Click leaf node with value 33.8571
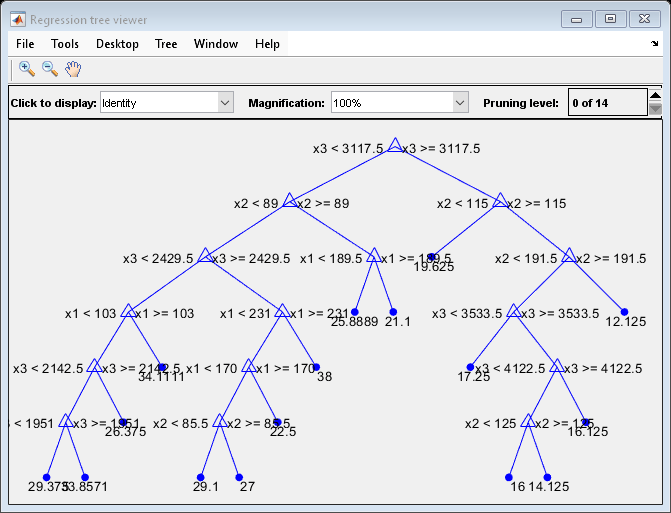The width and height of the screenshot is (671, 513). click(85, 477)
